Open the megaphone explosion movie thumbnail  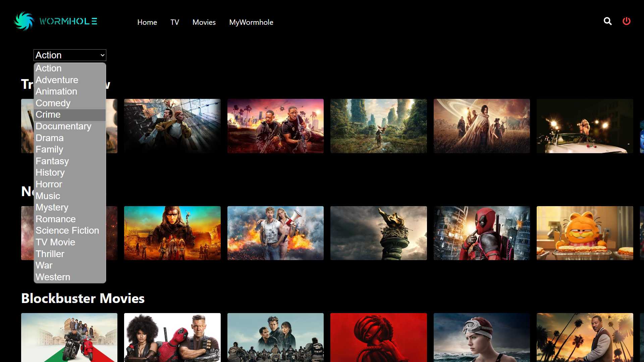click(275, 233)
